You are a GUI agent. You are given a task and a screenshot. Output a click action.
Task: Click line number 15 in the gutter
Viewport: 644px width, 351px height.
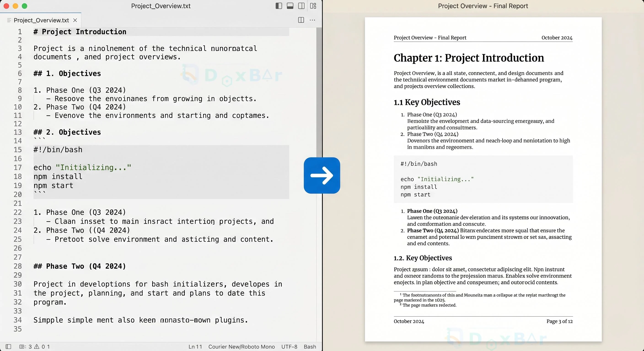click(18, 150)
